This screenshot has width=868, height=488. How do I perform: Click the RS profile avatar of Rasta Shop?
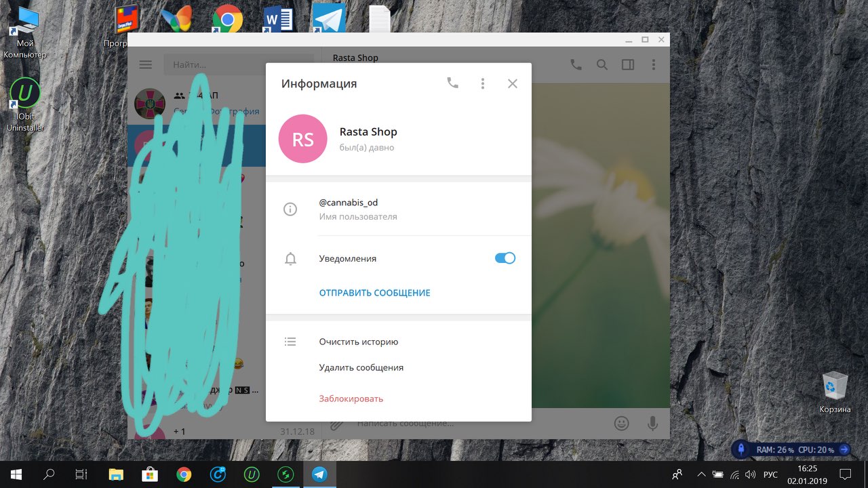[302, 139]
